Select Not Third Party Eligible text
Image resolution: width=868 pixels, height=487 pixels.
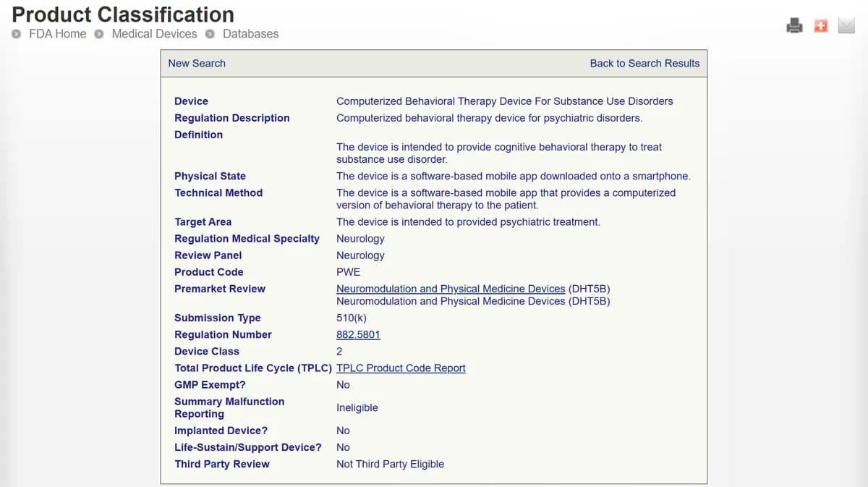[x=390, y=464]
